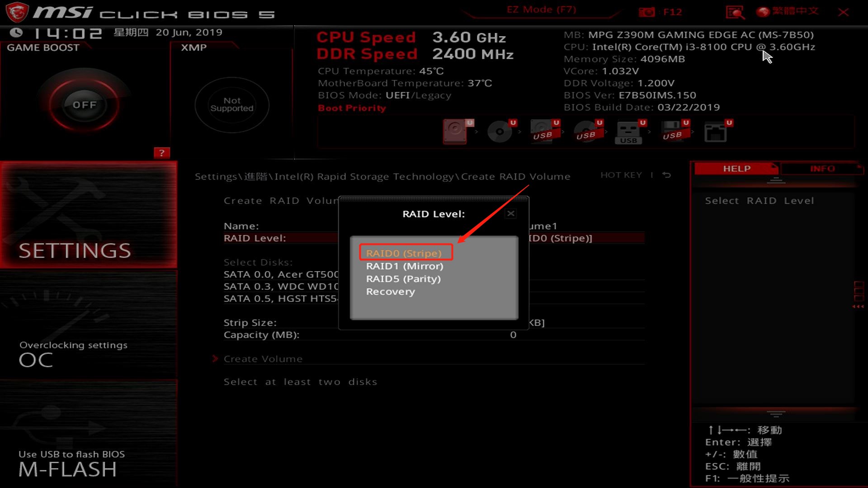The width and height of the screenshot is (868, 488).
Task: Click the screenshot camera F12 icon
Action: (x=646, y=12)
